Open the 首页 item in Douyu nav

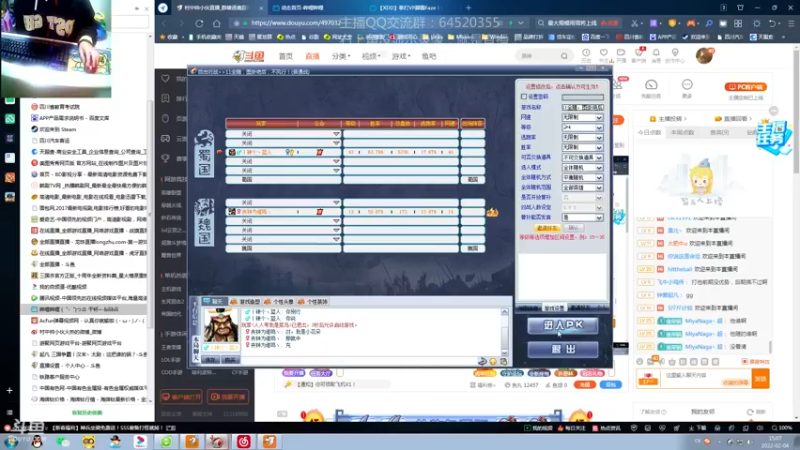pyautogui.click(x=286, y=56)
